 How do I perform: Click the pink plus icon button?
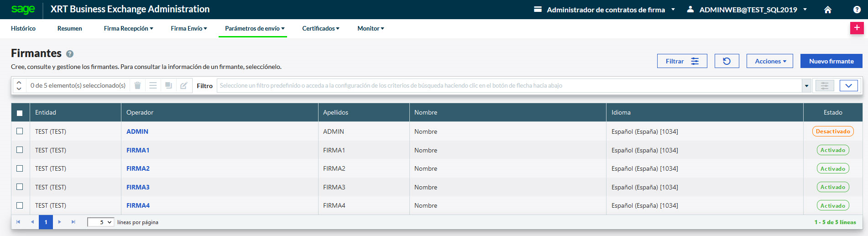click(857, 28)
